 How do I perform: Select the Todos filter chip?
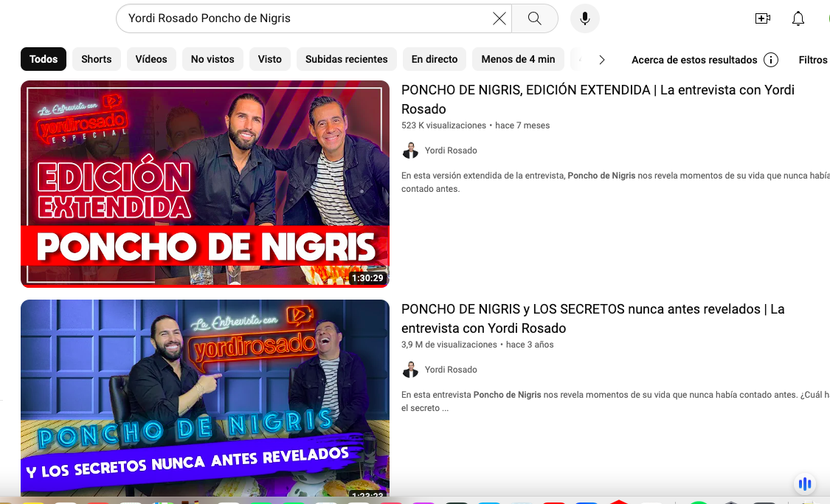(x=44, y=59)
